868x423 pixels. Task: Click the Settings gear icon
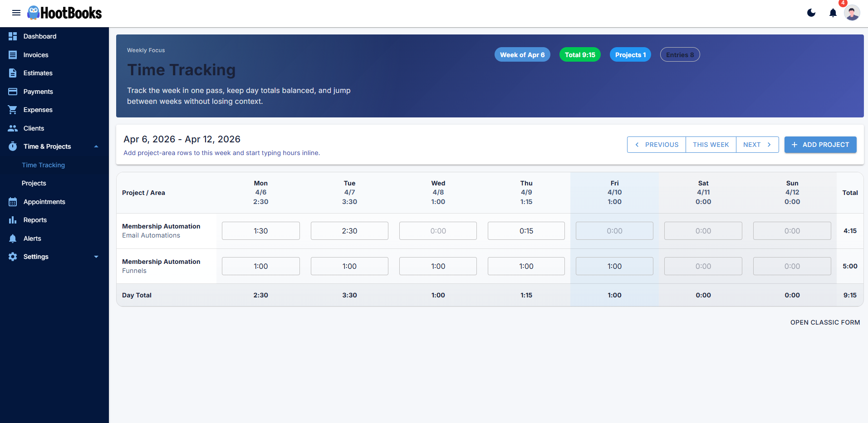[13, 257]
